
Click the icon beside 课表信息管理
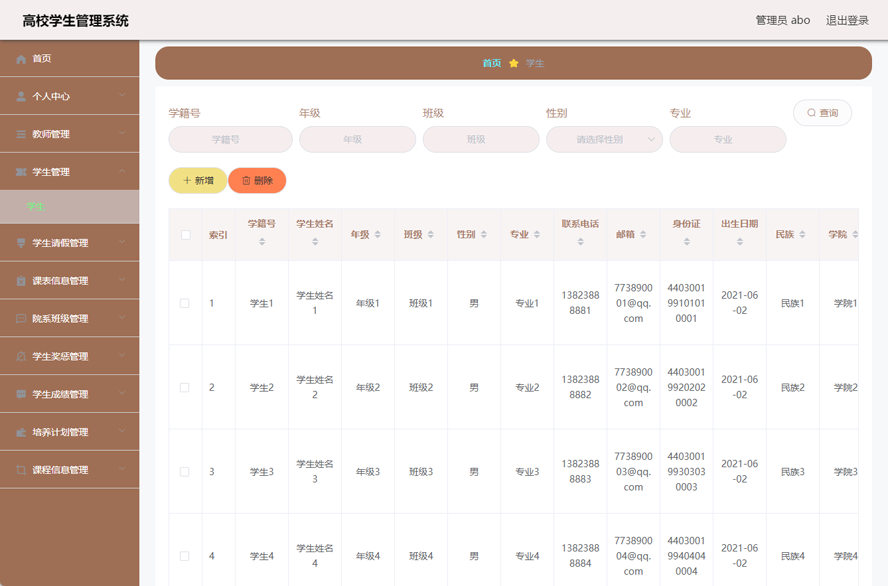click(x=21, y=281)
